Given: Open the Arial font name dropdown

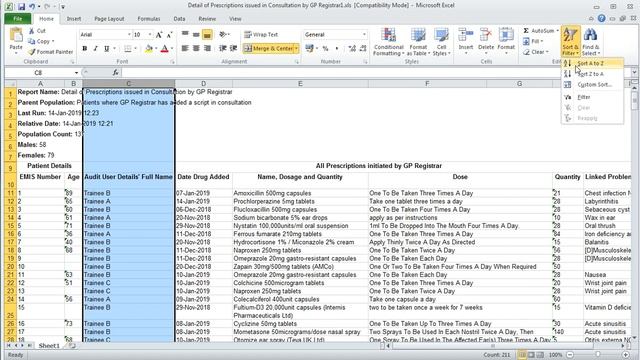Looking at the screenshot, I should click(x=129, y=35).
